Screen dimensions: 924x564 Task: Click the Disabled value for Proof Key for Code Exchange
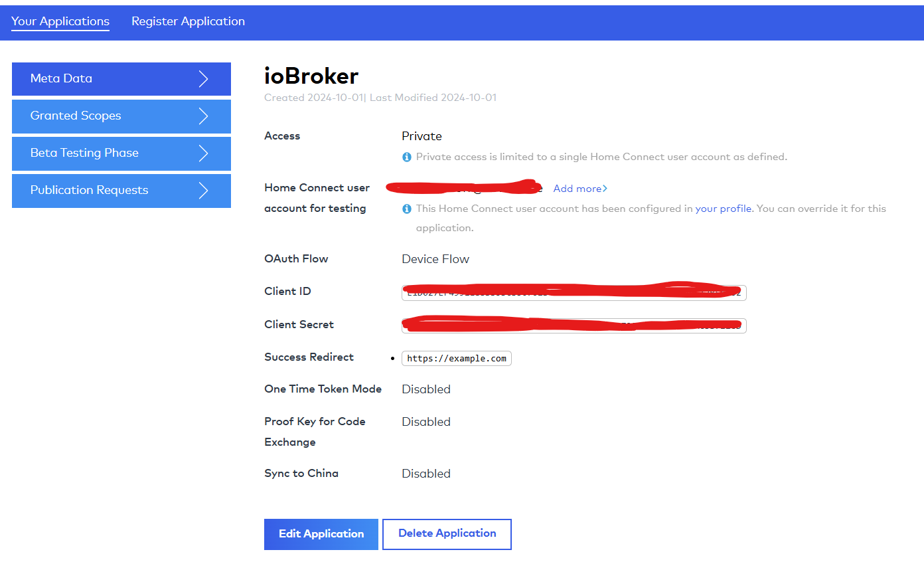426,422
